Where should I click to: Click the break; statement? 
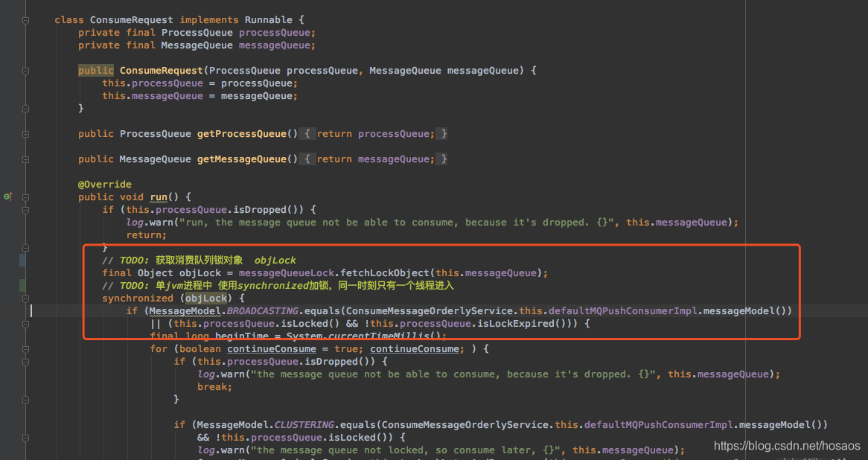pyautogui.click(x=215, y=387)
